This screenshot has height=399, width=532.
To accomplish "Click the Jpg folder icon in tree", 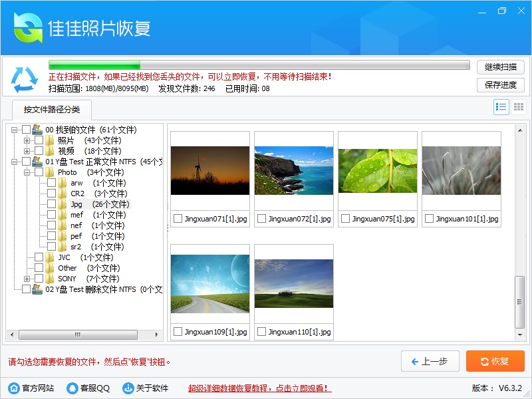I will tap(63, 204).
